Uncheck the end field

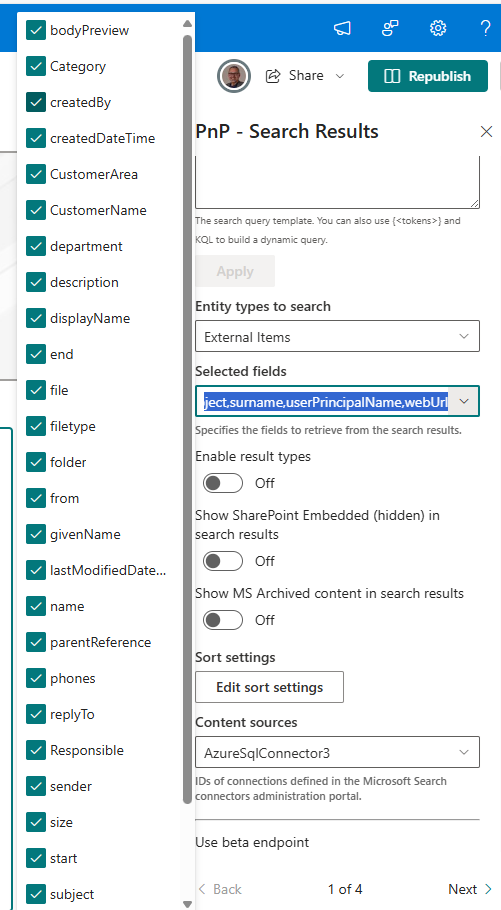point(36,354)
